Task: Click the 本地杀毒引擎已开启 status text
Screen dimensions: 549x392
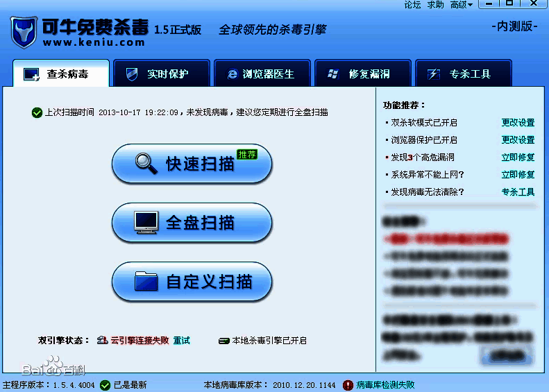Action: pos(269,340)
